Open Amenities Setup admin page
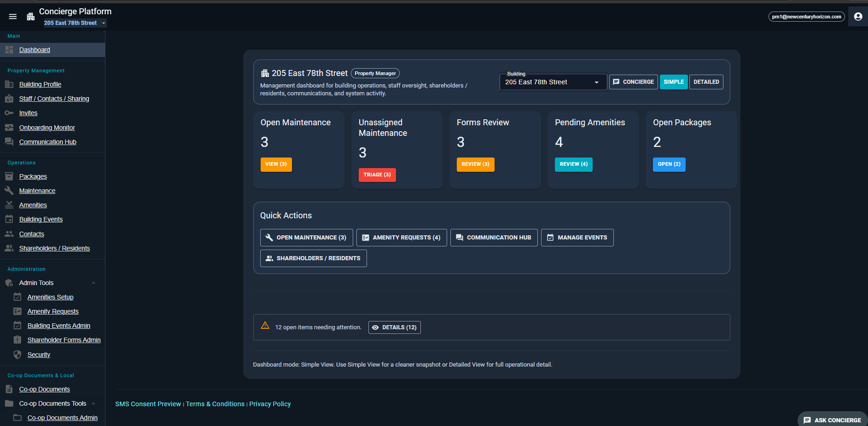This screenshot has width=868, height=426. pyautogui.click(x=51, y=297)
